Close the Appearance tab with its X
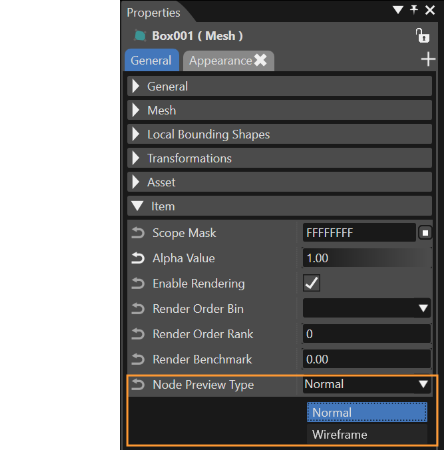The width and height of the screenshot is (445, 450). pos(260,60)
